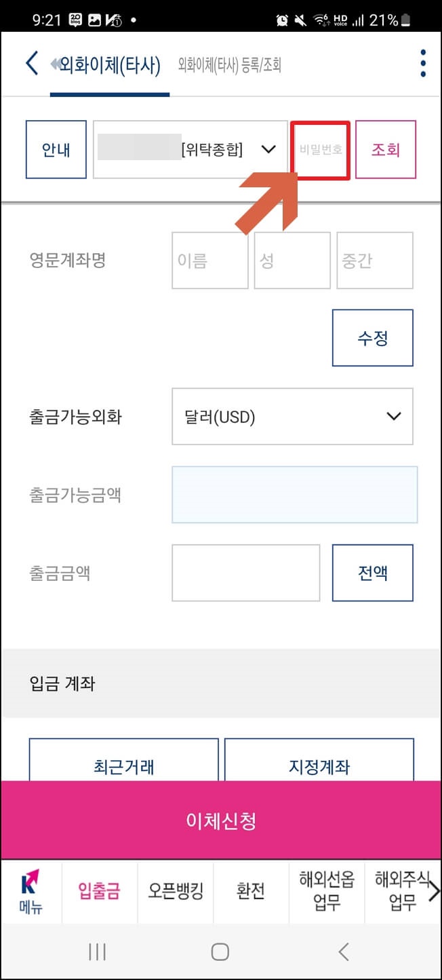Open the three-dot overflow menu

(422, 62)
